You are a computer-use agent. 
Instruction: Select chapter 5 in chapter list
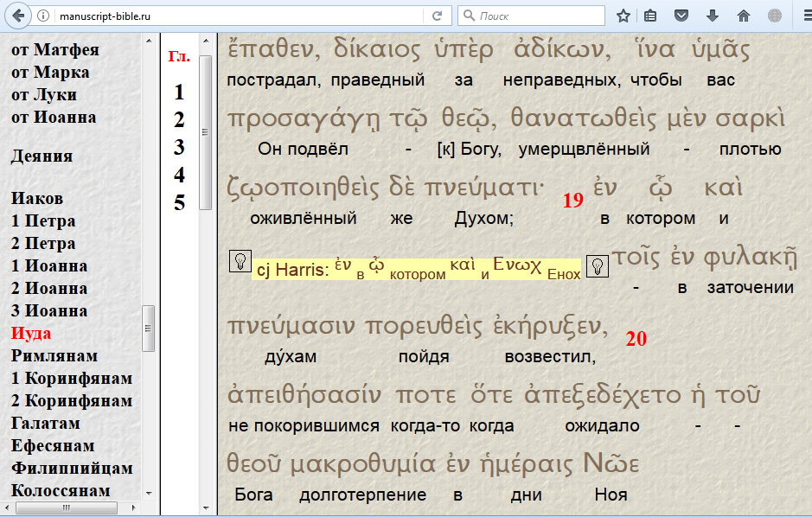(179, 202)
